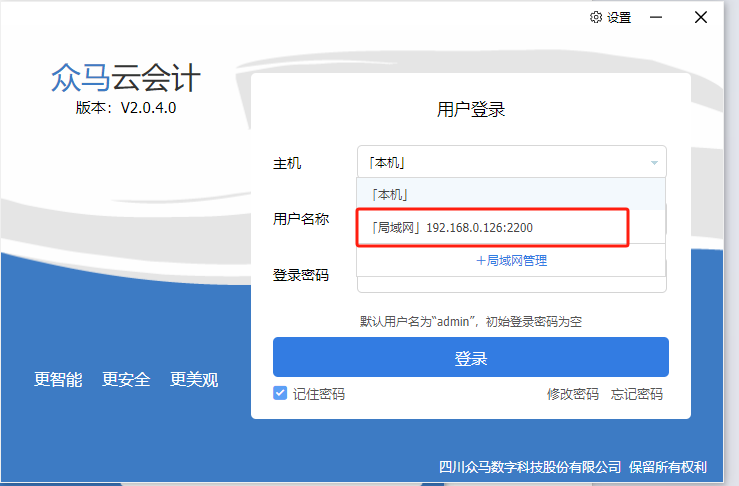Click the 更安全 slogan text

(126, 379)
